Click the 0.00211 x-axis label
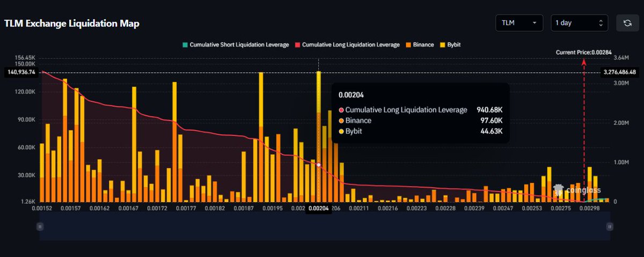 [x=358, y=208]
